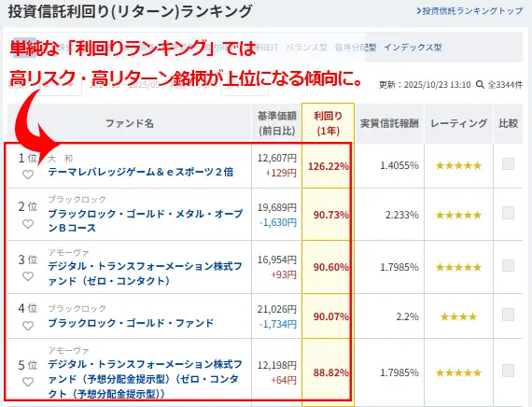This screenshot has height=407, width=532.
Task: Click the 更新：2025/10/23 13:10 timestamp
Action: tap(425, 85)
